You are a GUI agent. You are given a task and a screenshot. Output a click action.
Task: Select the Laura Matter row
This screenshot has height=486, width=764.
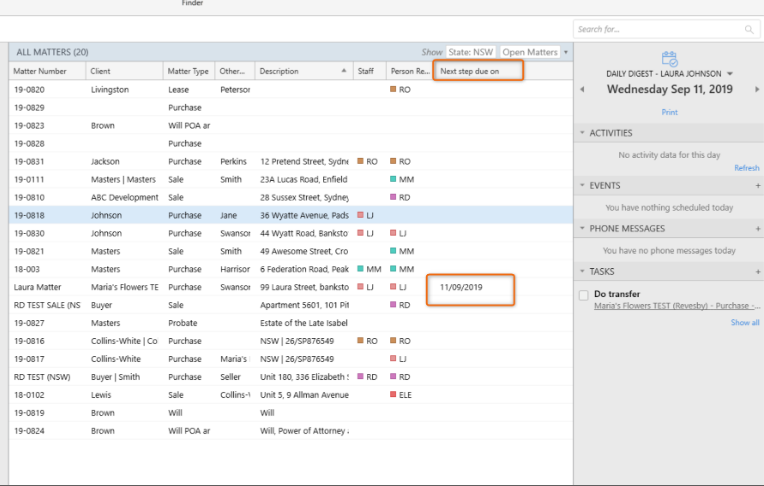tap(290, 287)
